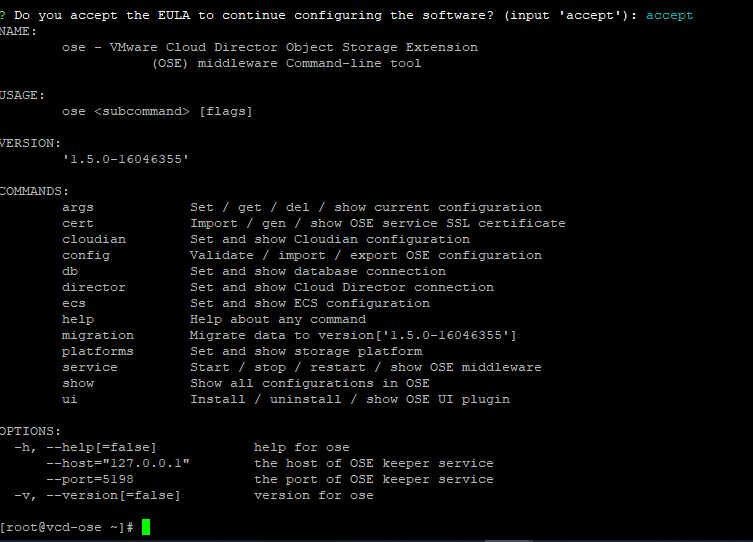Click the 'config' command entry
Screen dimensions: 753x542
tap(85, 255)
